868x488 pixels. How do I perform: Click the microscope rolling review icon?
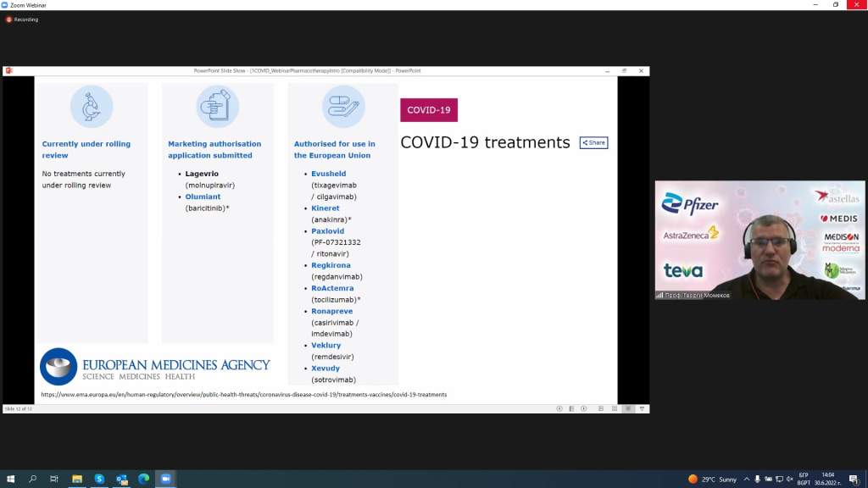[92, 107]
